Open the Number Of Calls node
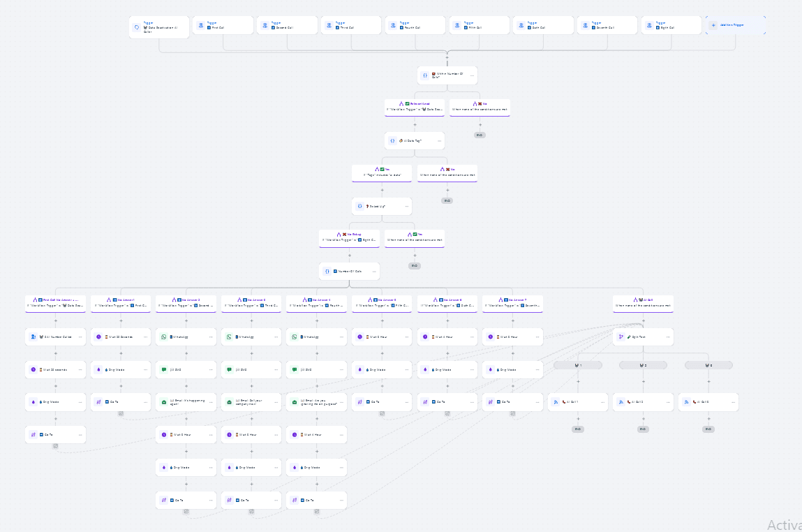The width and height of the screenshot is (802, 532). (x=349, y=271)
